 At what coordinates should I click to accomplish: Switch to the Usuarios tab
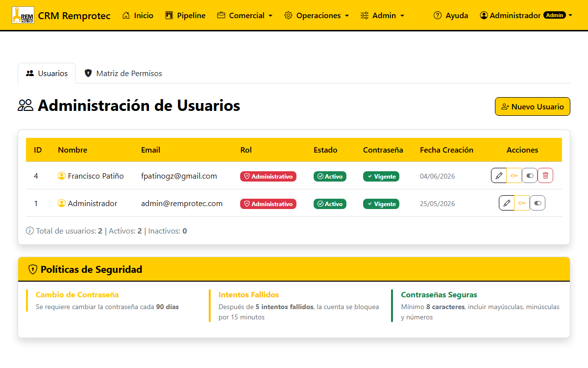[47, 73]
